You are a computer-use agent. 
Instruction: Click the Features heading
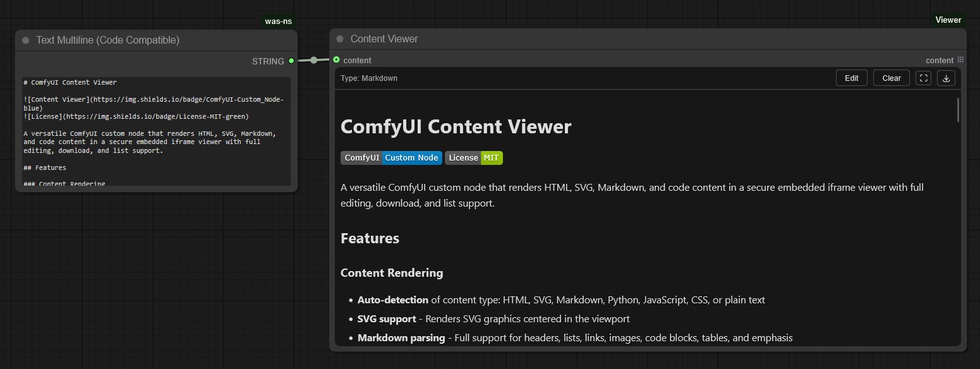click(x=370, y=238)
